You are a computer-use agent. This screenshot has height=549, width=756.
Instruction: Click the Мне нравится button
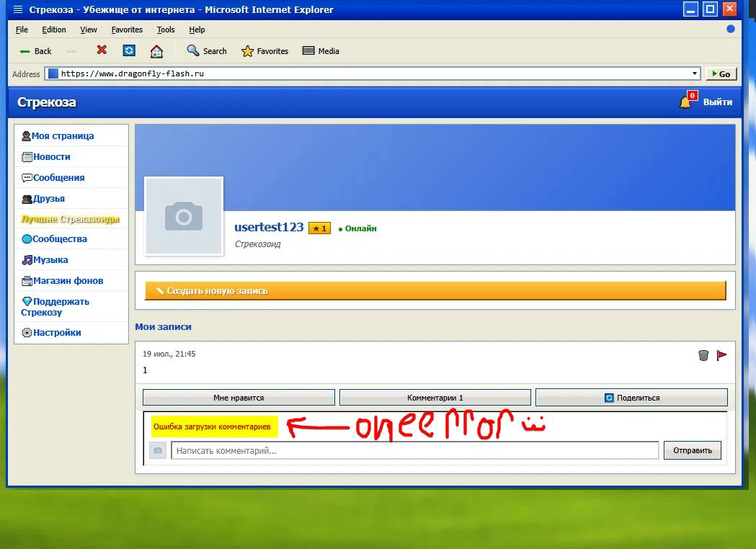coord(239,398)
